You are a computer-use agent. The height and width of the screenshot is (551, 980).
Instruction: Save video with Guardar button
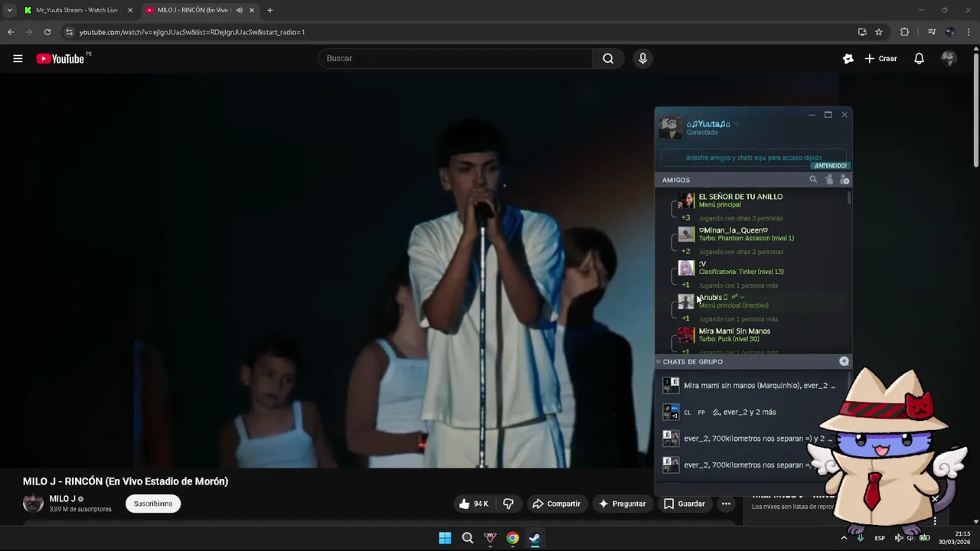point(684,504)
